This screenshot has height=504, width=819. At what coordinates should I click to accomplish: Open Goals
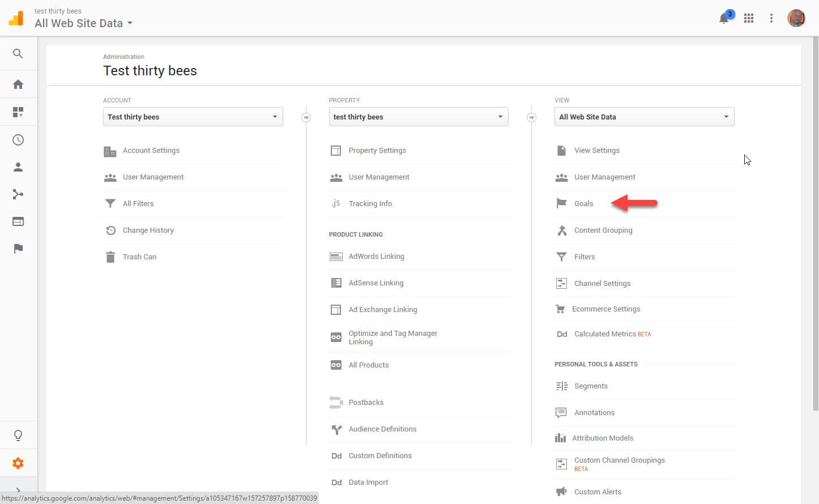pos(584,204)
